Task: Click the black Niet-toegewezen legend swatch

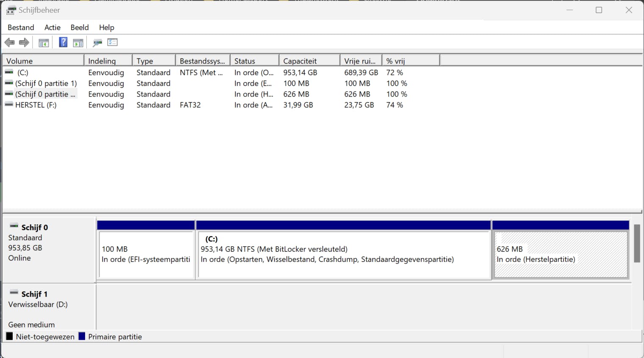Action: 9,336
